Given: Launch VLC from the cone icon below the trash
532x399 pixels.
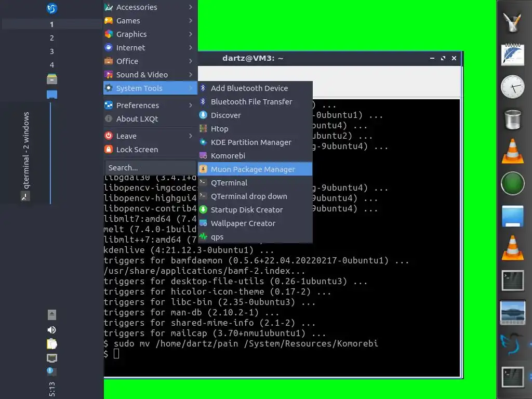Looking at the screenshot, I should [x=513, y=151].
